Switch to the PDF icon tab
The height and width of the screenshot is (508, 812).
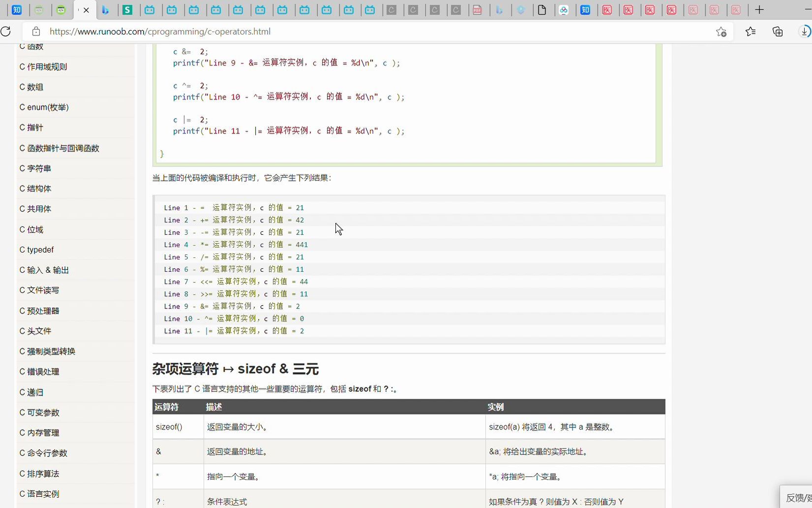[477, 10]
